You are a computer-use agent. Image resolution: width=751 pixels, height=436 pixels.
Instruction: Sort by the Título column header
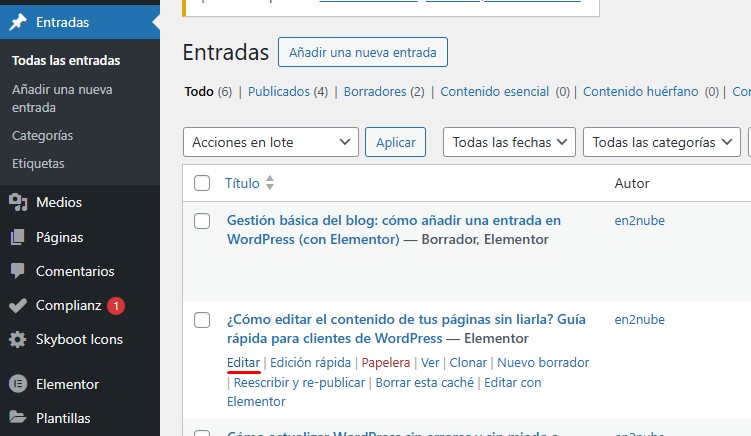242,183
